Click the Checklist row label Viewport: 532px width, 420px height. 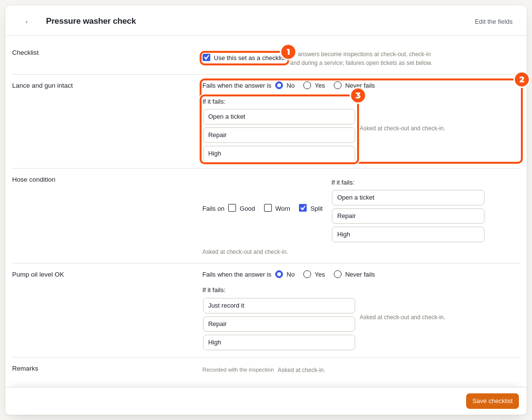[x=26, y=53]
